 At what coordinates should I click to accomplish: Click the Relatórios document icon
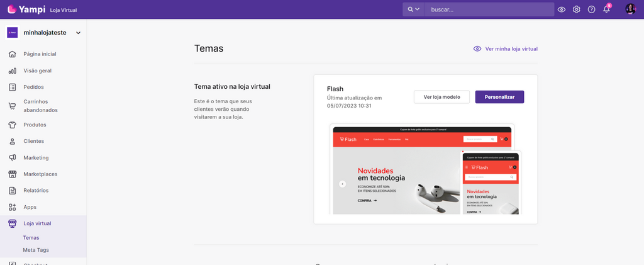click(13, 191)
